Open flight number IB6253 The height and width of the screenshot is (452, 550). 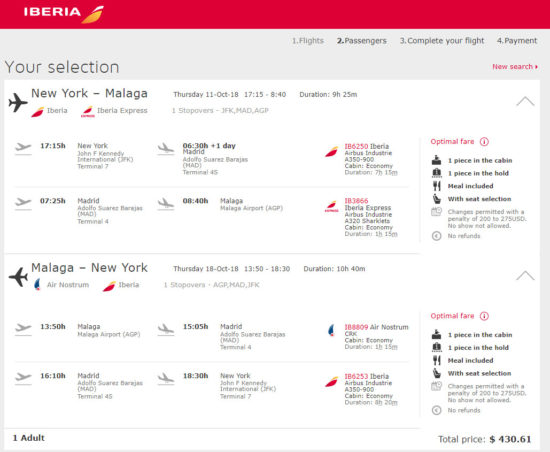(356, 376)
